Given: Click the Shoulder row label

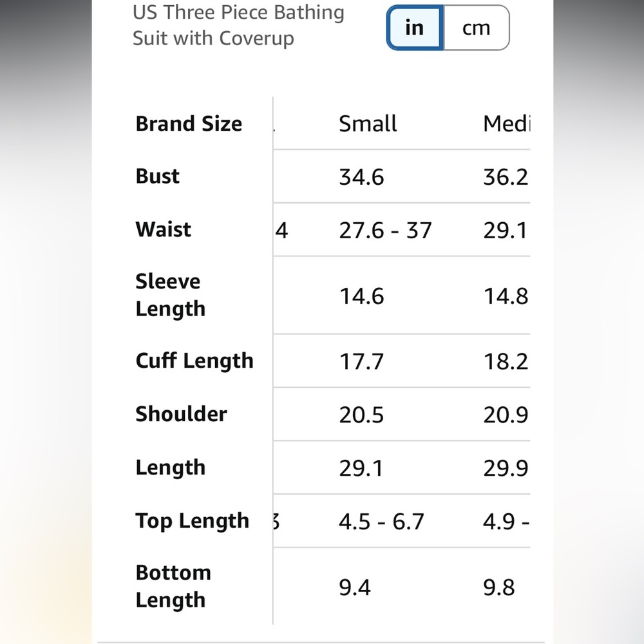Looking at the screenshot, I should (181, 414).
